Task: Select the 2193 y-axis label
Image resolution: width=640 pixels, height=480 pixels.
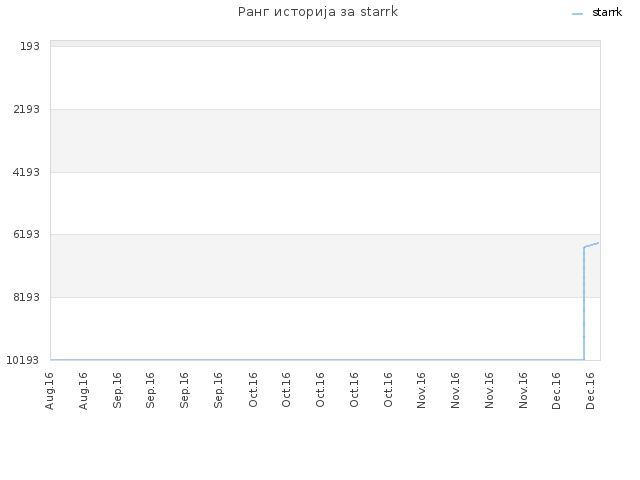Action: (x=27, y=109)
